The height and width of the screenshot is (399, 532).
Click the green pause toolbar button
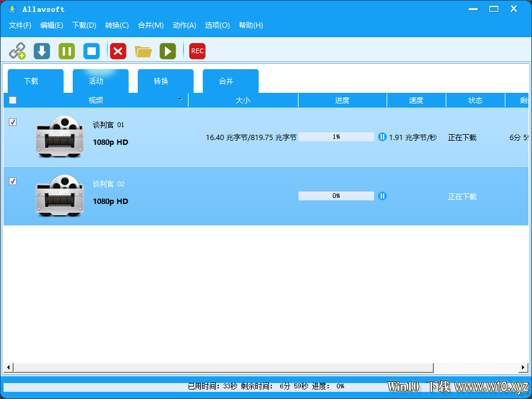click(67, 51)
